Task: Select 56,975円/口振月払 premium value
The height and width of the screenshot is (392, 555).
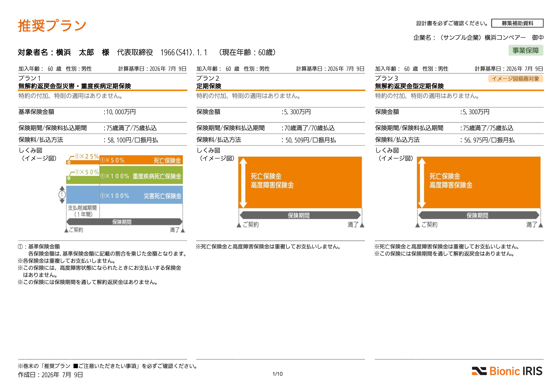Action: (489, 140)
